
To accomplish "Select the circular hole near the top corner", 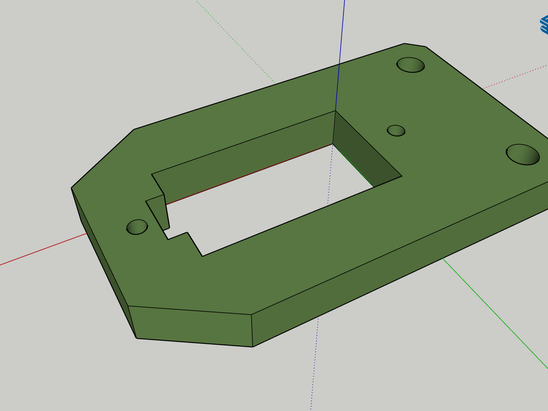I will click(x=411, y=65).
